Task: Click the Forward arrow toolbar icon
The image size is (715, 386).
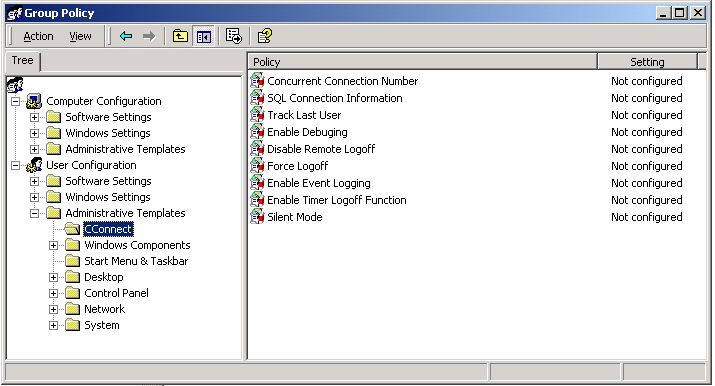Action: point(149,36)
